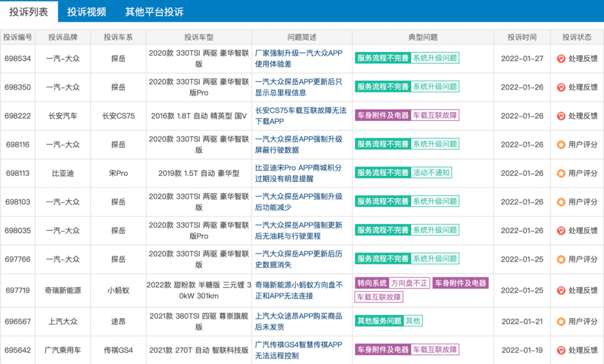Click the 处理反馈 status icon for complaint 698222
This screenshot has height=364, width=604.
pos(561,116)
